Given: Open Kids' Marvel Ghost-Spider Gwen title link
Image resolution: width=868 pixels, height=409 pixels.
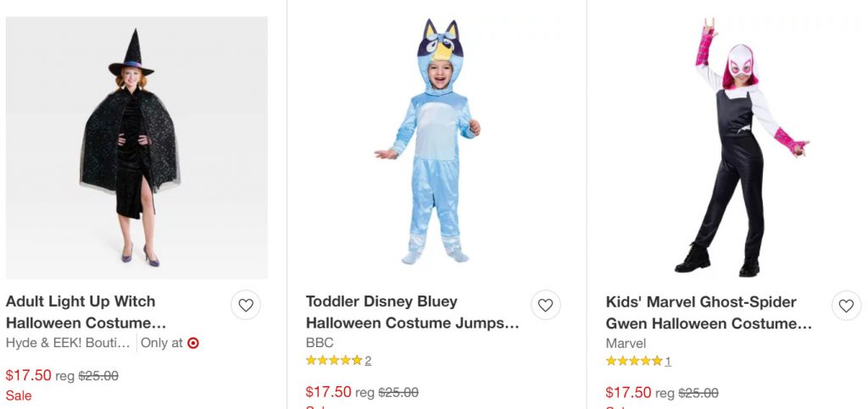Looking at the screenshot, I should 709,312.
